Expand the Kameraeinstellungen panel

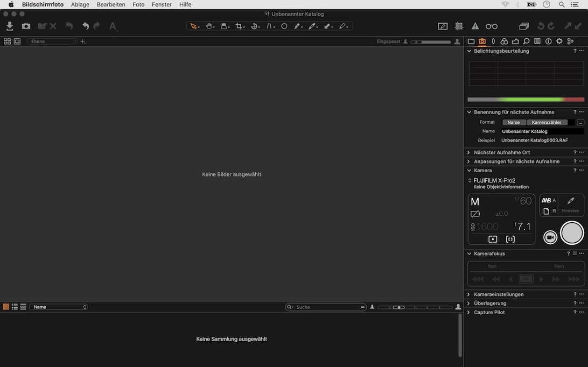(x=498, y=294)
